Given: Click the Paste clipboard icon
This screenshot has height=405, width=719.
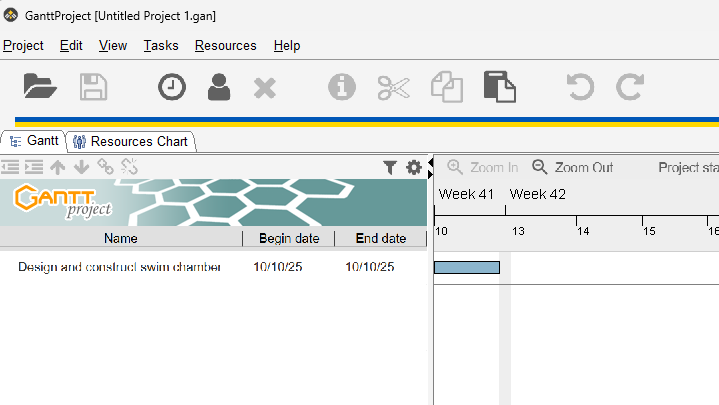Looking at the screenshot, I should 499,87.
